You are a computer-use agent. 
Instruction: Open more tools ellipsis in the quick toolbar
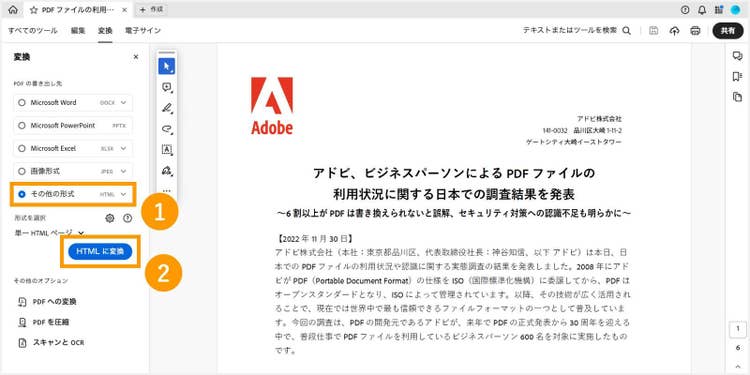(x=166, y=190)
